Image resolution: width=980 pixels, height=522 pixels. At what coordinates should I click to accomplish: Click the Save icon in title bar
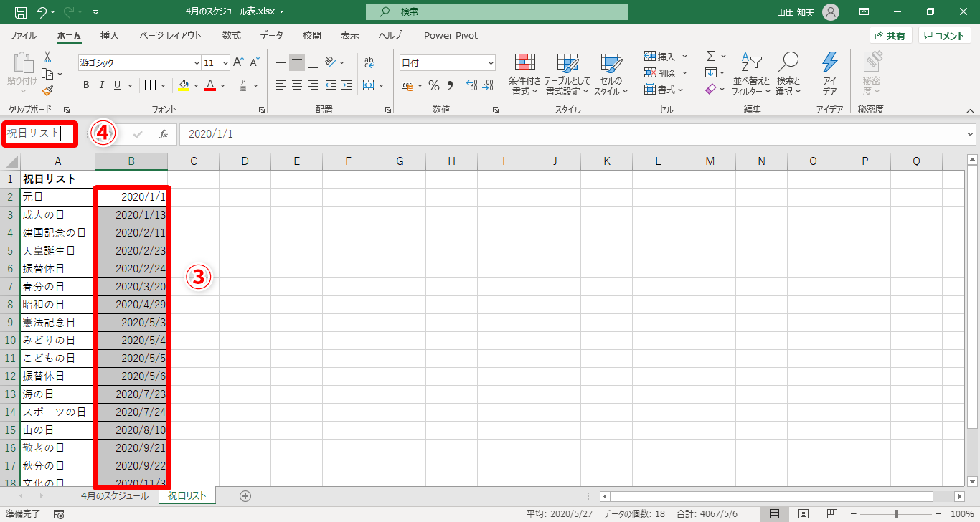coord(21,12)
